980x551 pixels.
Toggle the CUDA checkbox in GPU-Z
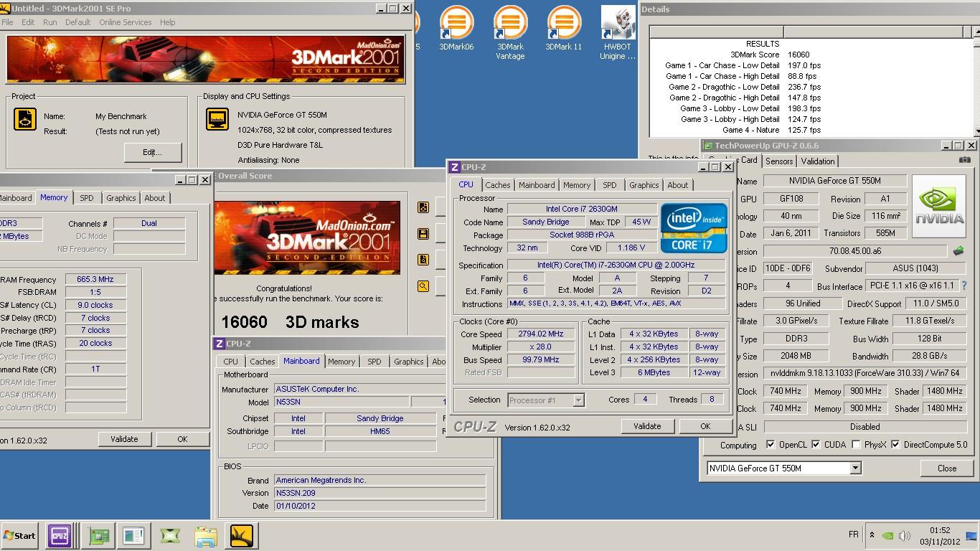coord(816,445)
